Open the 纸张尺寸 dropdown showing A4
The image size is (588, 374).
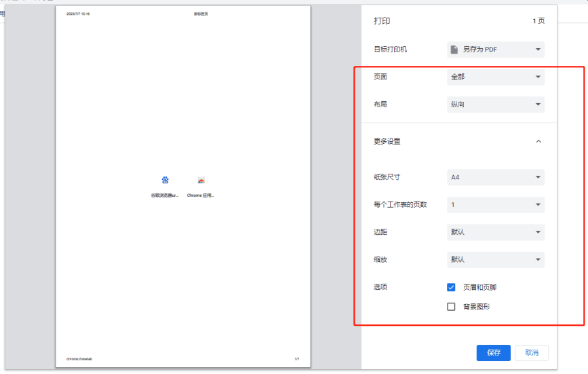click(495, 177)
